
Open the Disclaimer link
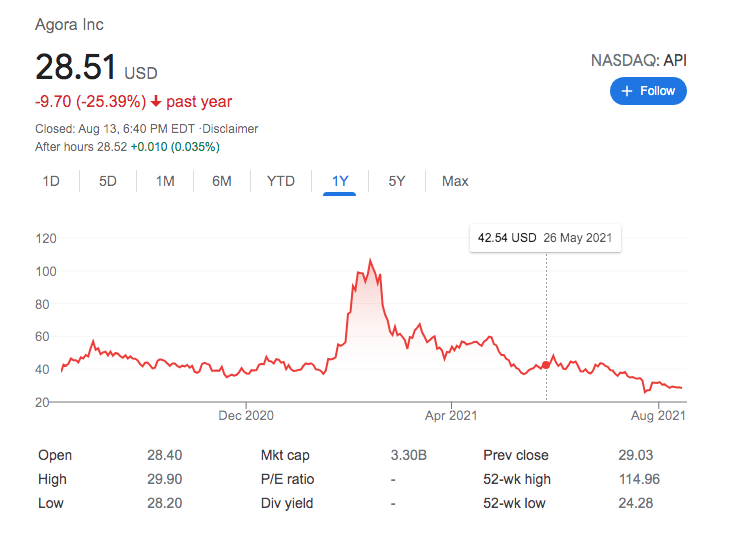click(230, 129)
